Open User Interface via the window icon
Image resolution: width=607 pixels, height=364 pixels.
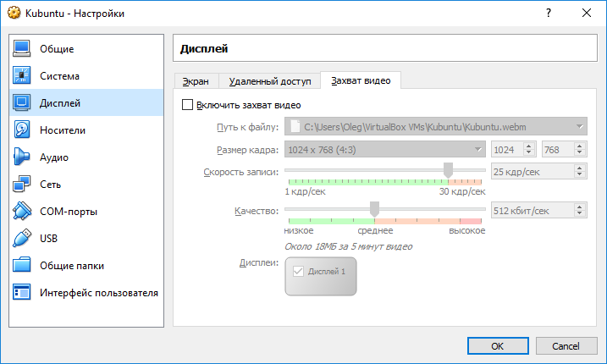pos(21,292)
